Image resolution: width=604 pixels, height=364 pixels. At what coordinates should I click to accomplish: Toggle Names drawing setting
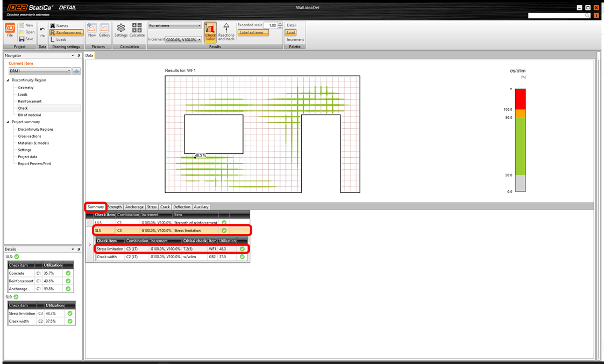point(59,26)
